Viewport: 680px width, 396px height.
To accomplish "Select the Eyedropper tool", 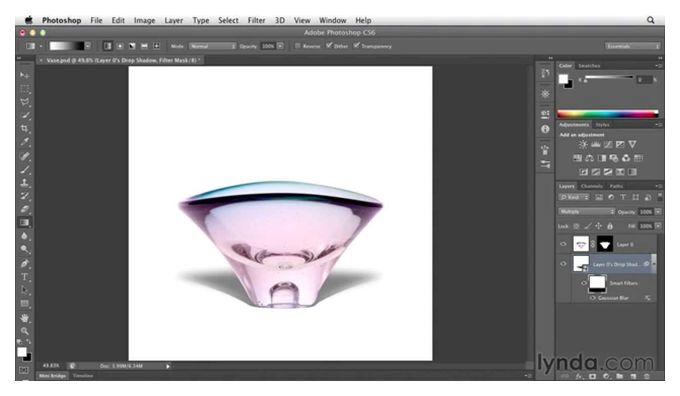I will pyautogui.click(x=25, y=142).
